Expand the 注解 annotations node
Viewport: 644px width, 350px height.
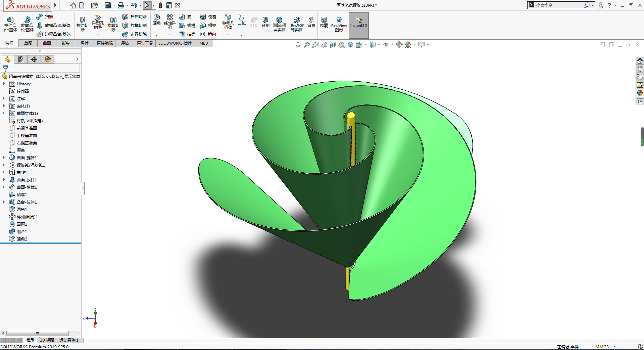tap(4, 99)
